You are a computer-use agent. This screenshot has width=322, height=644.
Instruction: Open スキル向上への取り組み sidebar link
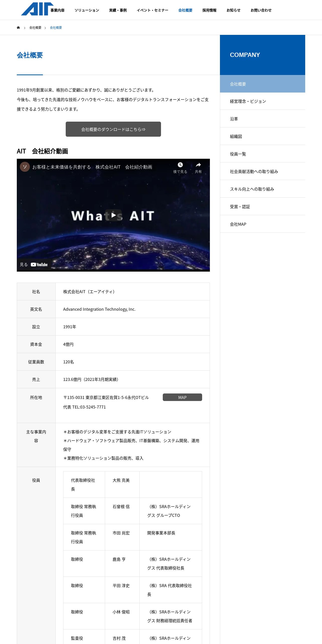point(263,189)
